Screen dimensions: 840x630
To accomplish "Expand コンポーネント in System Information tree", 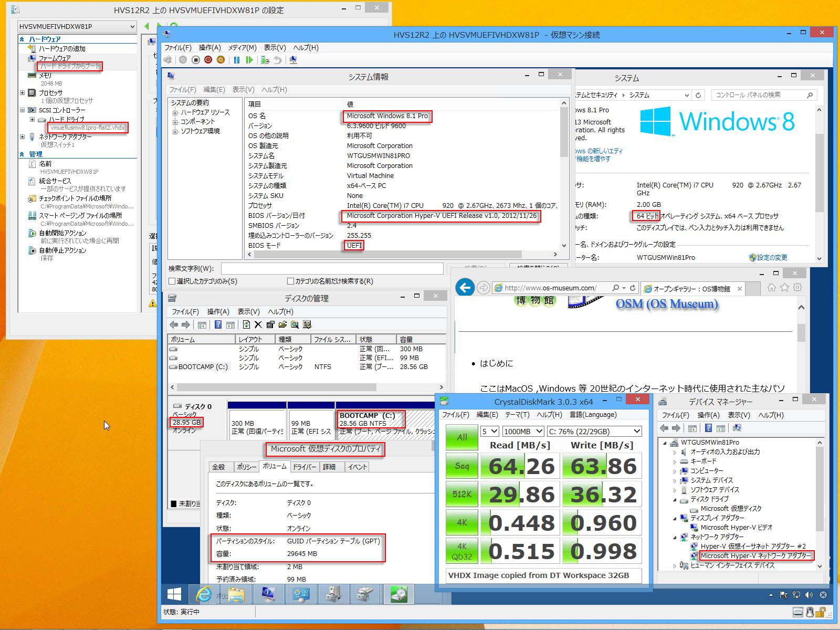I will coord(175,122).
